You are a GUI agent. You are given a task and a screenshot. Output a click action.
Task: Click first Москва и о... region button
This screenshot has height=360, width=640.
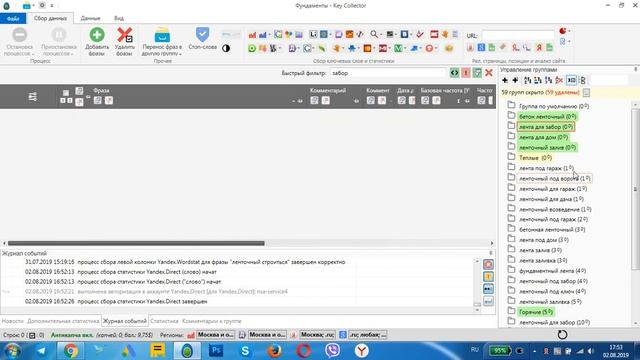click(216, 335)
